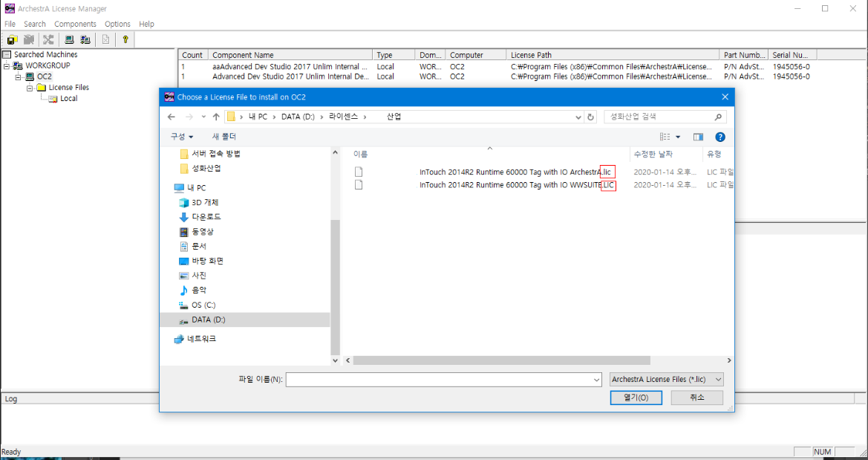Click the greyed-out license package toolbar icon
The width and height of the screenshot is (868, 460).
[29, 39]
